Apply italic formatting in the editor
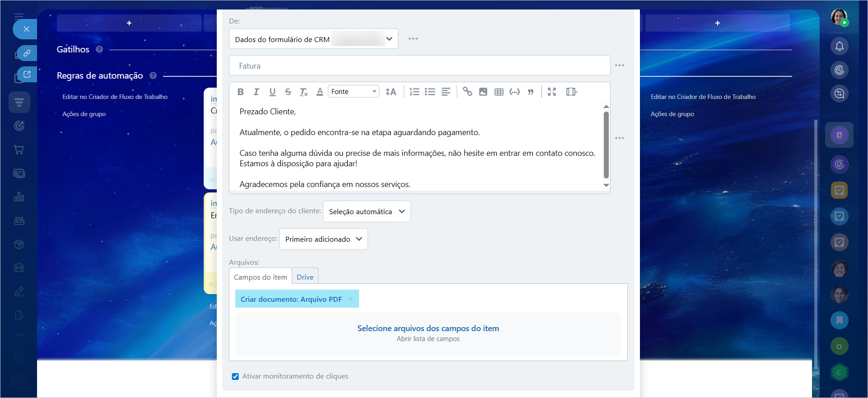Image resolution: width=868 pixels, height=398 pixels. [256, 92]
